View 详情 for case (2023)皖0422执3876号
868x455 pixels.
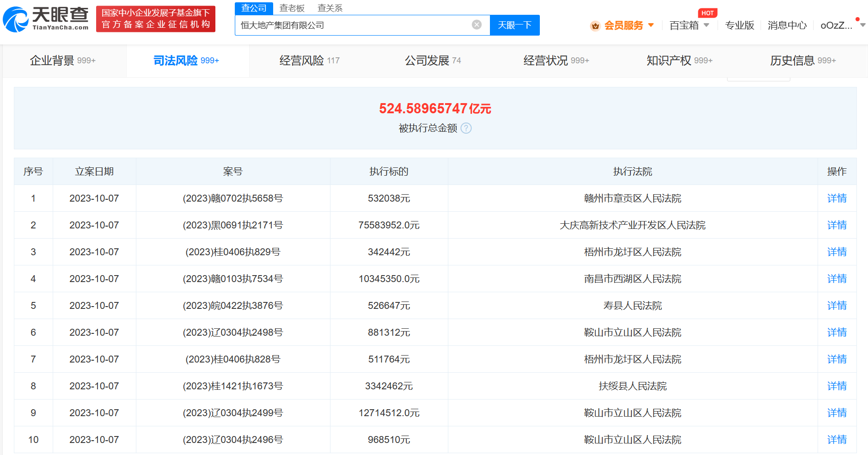[x=837, y=306]
